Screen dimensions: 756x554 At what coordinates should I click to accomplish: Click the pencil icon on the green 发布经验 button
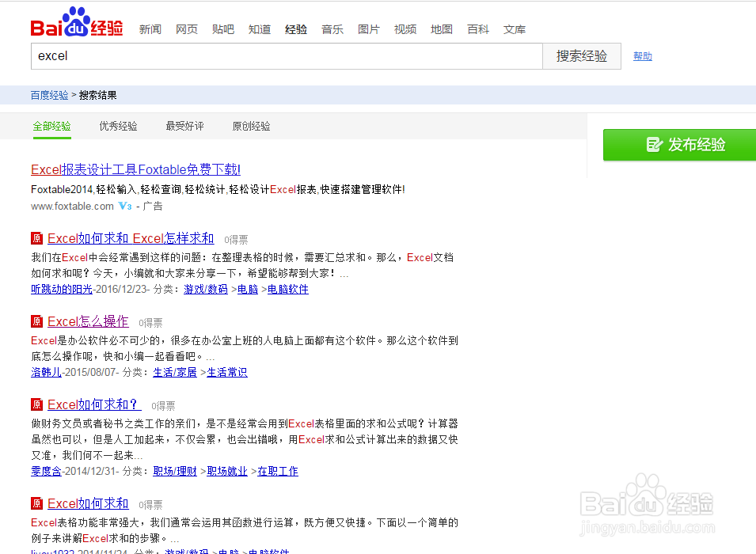point(655,145)
